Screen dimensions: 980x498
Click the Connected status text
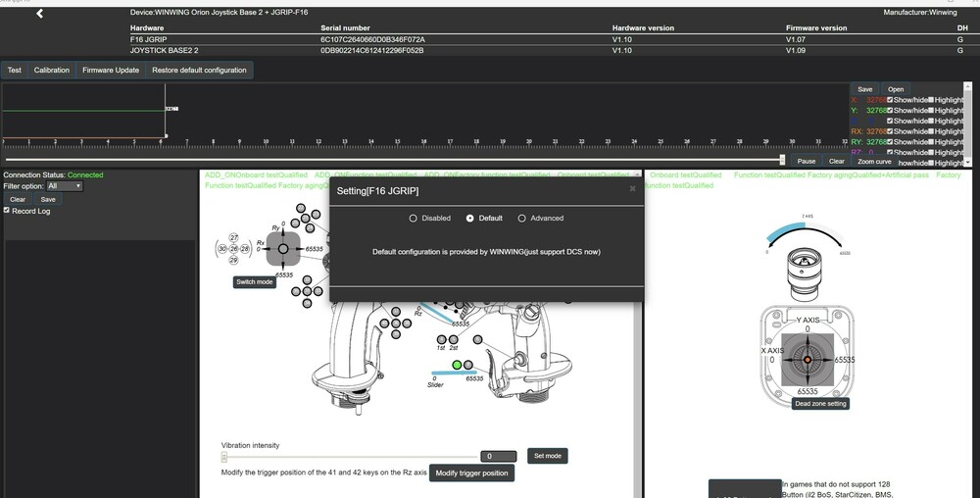click(x=85, y=174)
